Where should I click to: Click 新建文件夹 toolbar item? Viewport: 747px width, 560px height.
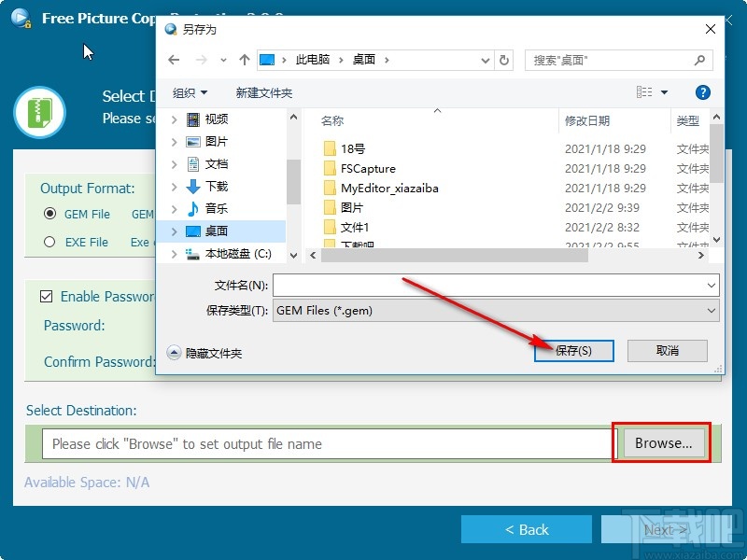(264, 92)
